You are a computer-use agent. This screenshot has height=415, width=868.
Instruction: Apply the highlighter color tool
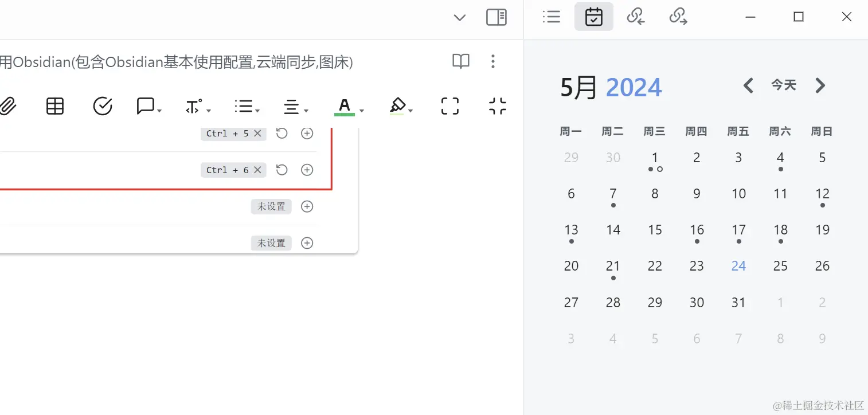(x=397, y=106)
